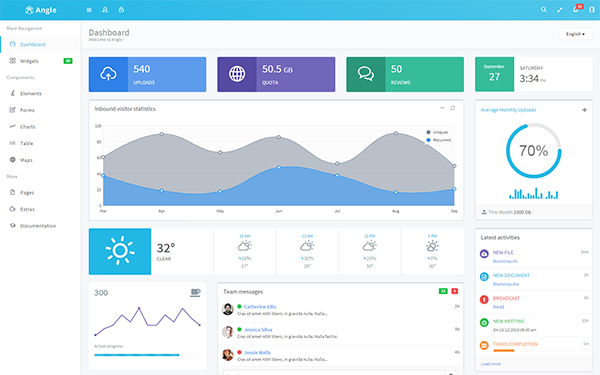Click Jessica Silva avatar
This screenshot has width=600, height=375.
(x=228, y=332)
